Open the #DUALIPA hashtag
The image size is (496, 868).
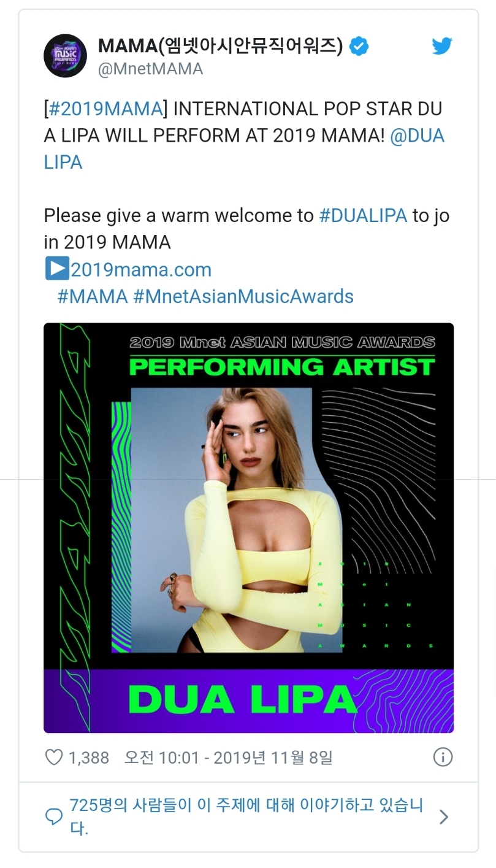tap(363, 216)
